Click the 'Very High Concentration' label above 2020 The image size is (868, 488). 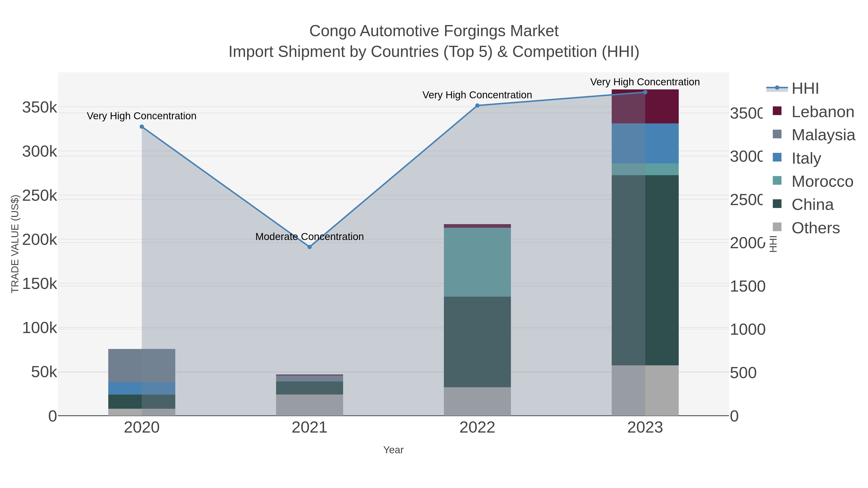(142, 116)
